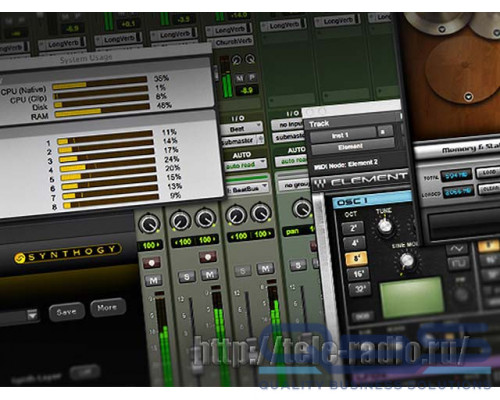Click the -8.9 volume readout

click(x=247, y=90)
